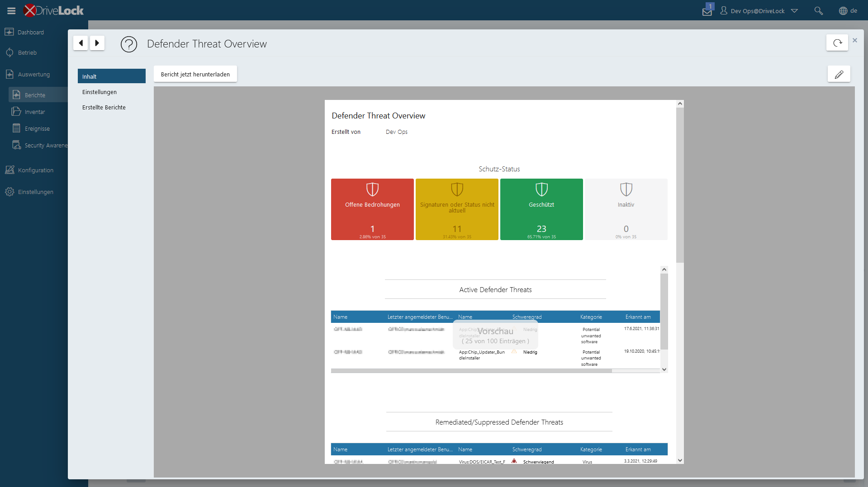Open the Dev Ops@DriveLock user menu
The height and width of the screenshot is (487, 868).
point(759,11)
